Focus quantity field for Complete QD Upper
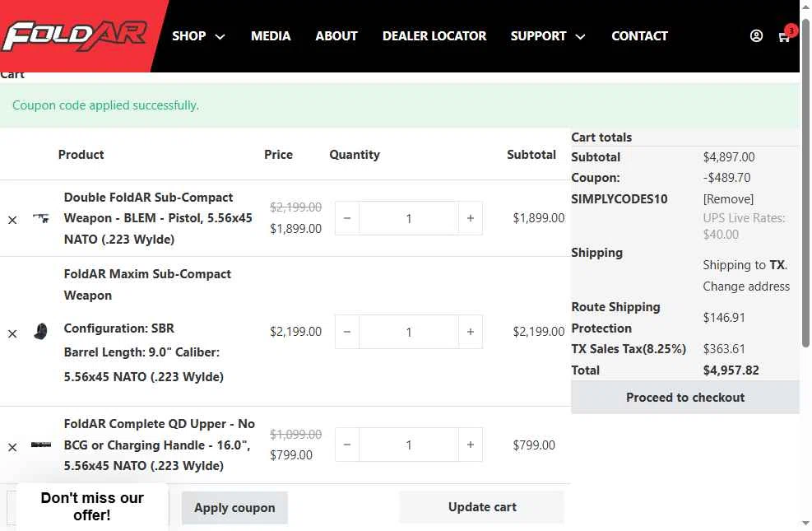Viewport: 812px width, 531px height. point(409,445)
